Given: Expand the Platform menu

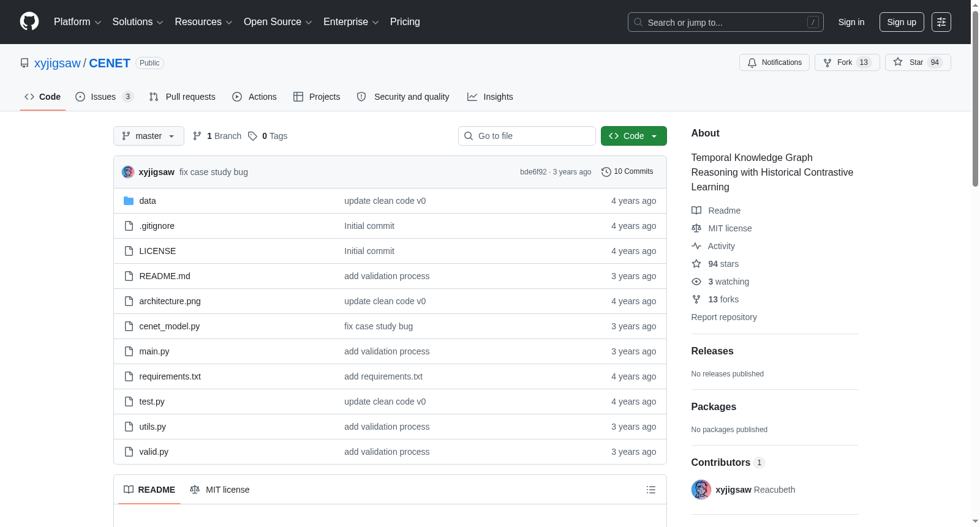Looking at the screenshot, I should click(x=78, y=22).
